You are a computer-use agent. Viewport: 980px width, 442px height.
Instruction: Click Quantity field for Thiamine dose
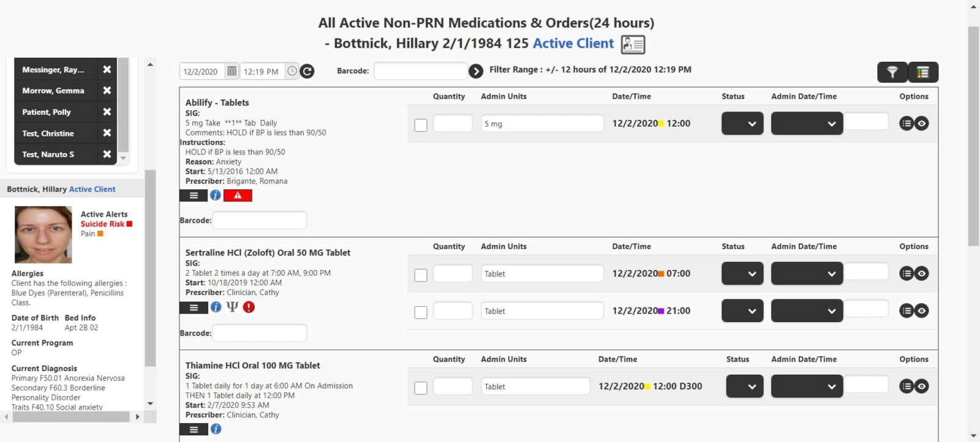click(x=453, y=386)
